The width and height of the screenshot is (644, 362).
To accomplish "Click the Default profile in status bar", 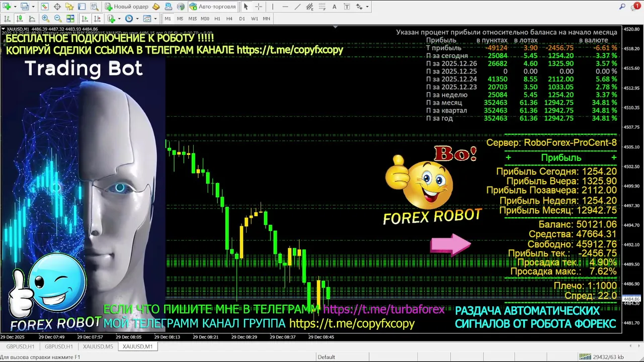I will tap(326, 357).
